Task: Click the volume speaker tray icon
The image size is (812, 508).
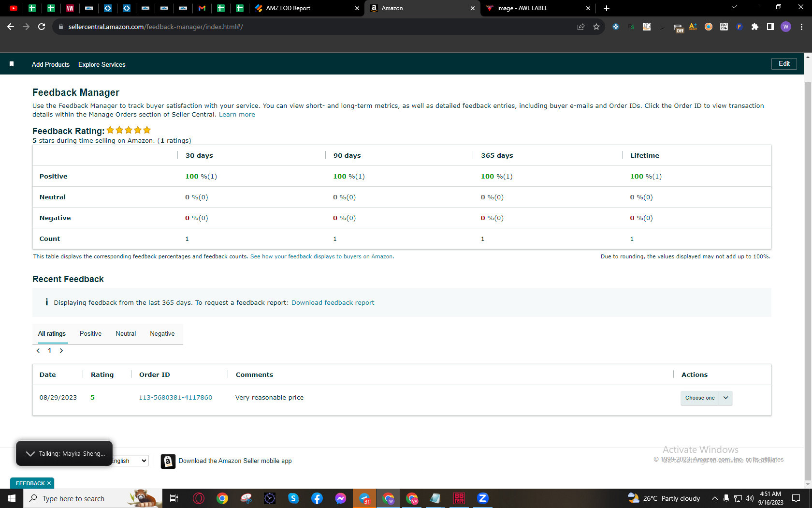Action: coord(750,498)
